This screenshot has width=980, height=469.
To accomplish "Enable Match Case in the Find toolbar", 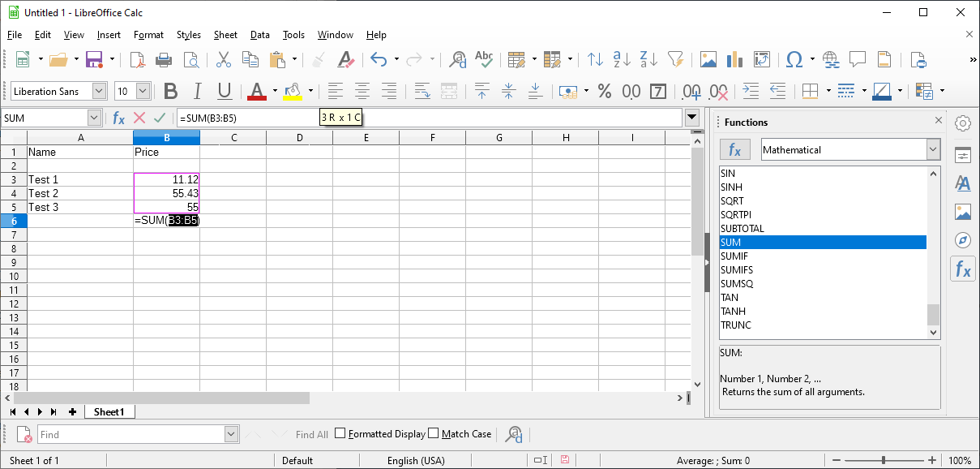I will [434, 433].
